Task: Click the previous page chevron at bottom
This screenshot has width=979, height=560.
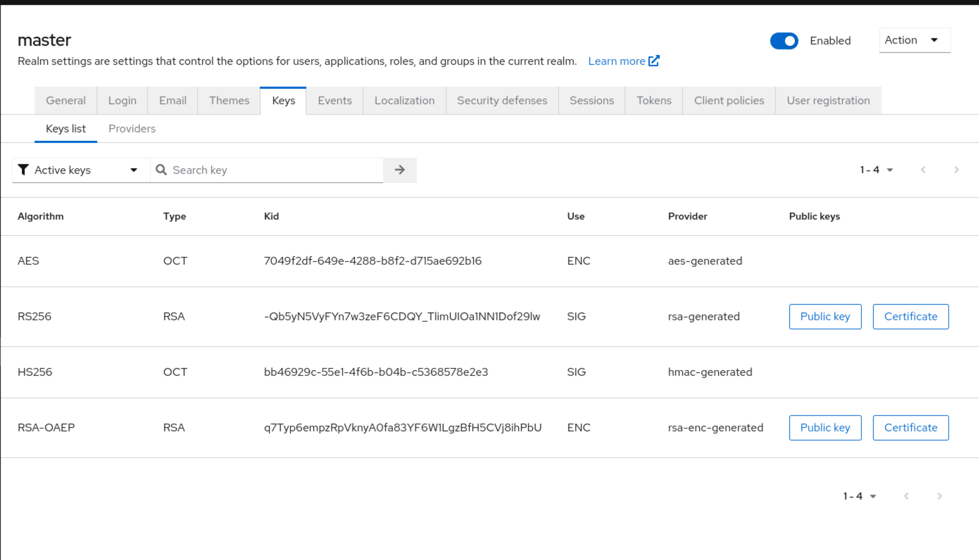Action: point(906,496)
